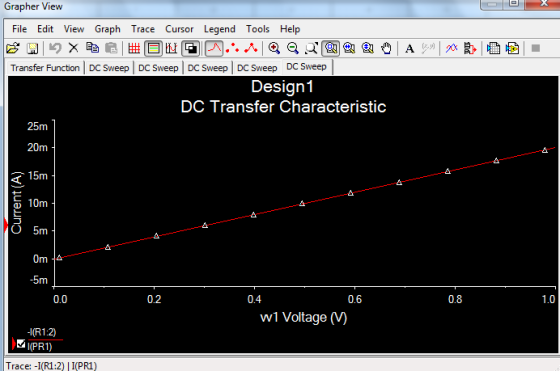The height and width of the screenshot is (371, 560).
Task: Select the -I(R1:2) trace legend label
Action: pyautogui.click(x=42, y=332)
